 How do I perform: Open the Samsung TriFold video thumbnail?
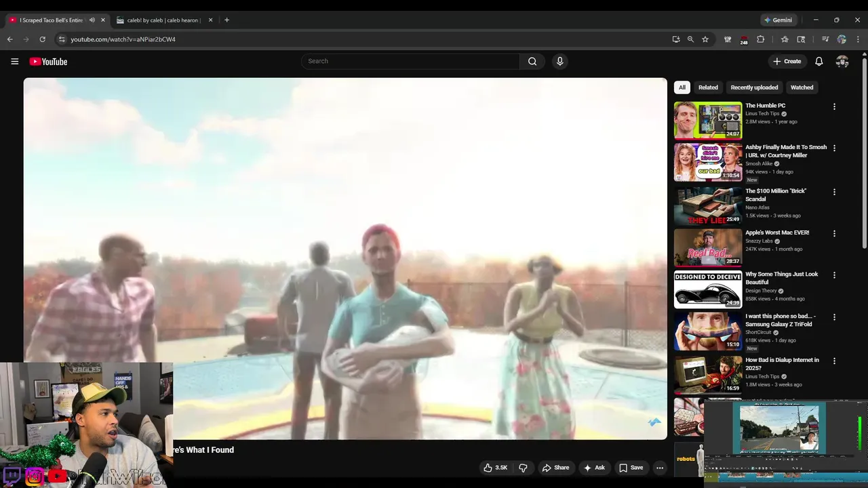708,331
